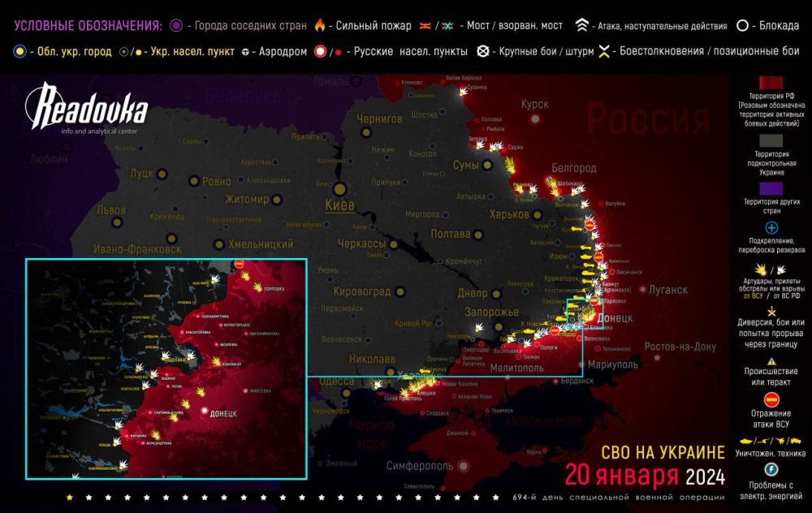The image size is (812, 513).
Task: Click the Киев city label on map
Action: pyautogui.click(x=339, y=205)
